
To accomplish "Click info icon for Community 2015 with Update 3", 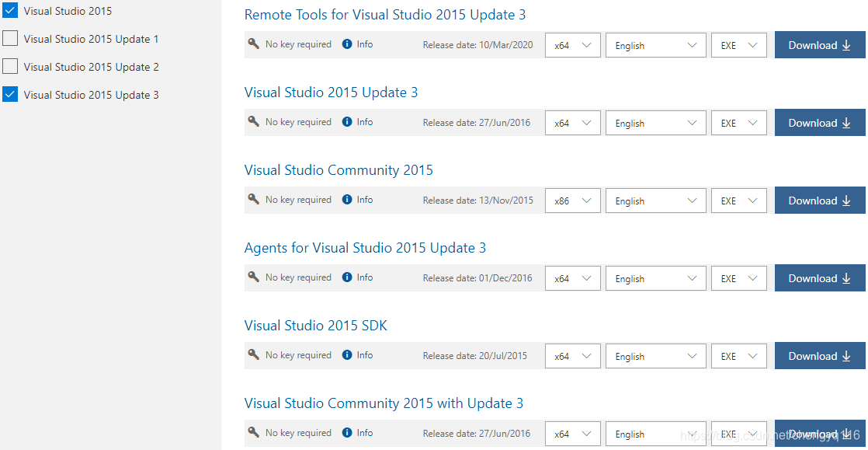I will pos(347,432).
